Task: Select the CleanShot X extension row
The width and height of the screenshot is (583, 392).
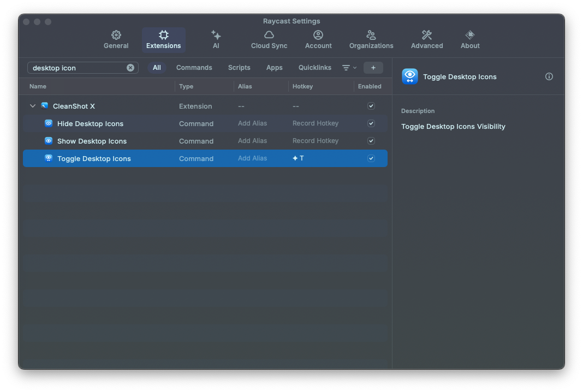Action: (205, 106)
